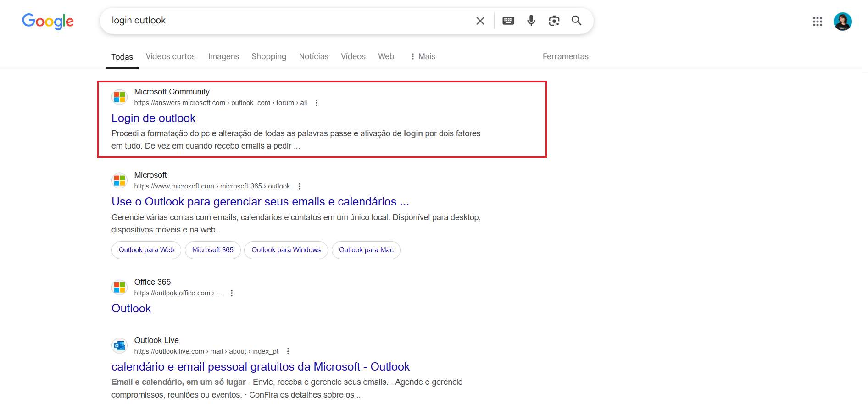Open 'Use o Outlook para gerenciar' result link

[260, 202]
